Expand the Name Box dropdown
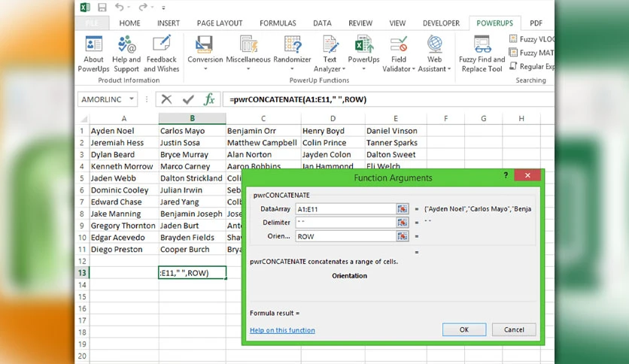Image resolution: width=629 pixels, height=364 pixels. point(132,99)
